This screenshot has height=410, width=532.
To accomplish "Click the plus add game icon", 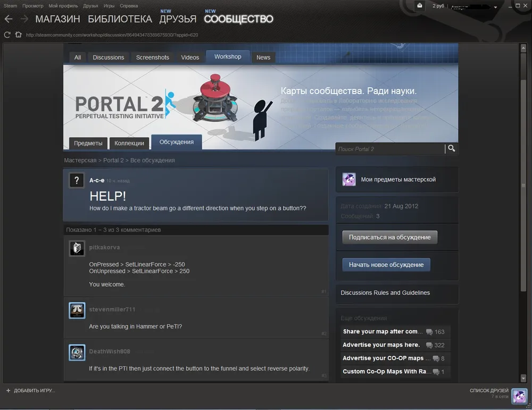I will click(8, 390).
